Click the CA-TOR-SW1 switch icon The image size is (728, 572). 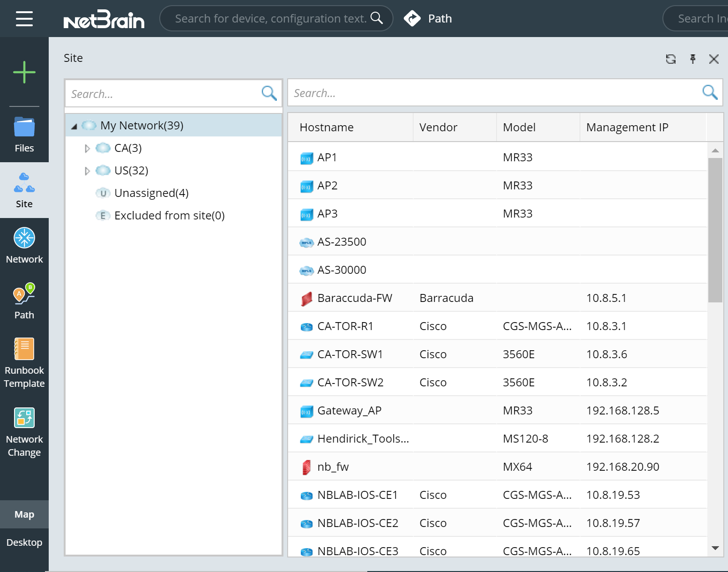[306, 355]
